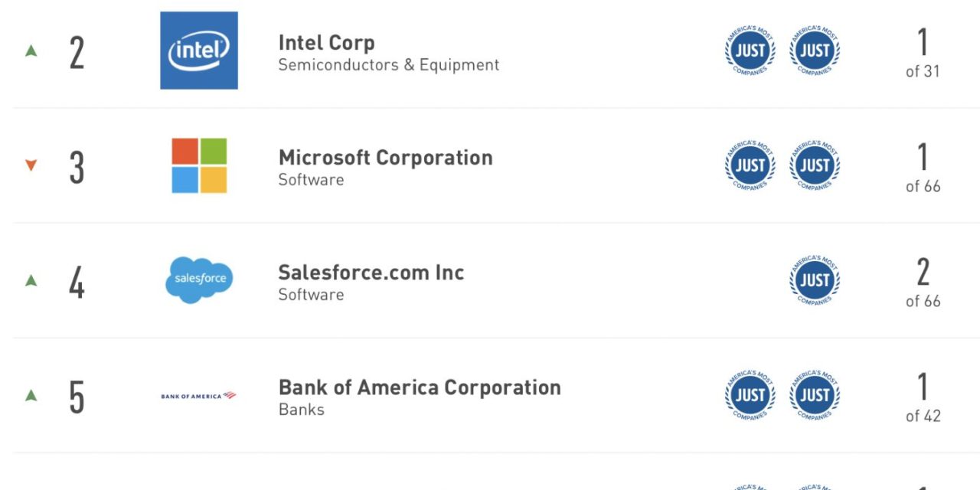The height and width of the screenshot is (490, 980).
Task: Click the Salesforce cloud logo
Action: (x=199, y=280)
